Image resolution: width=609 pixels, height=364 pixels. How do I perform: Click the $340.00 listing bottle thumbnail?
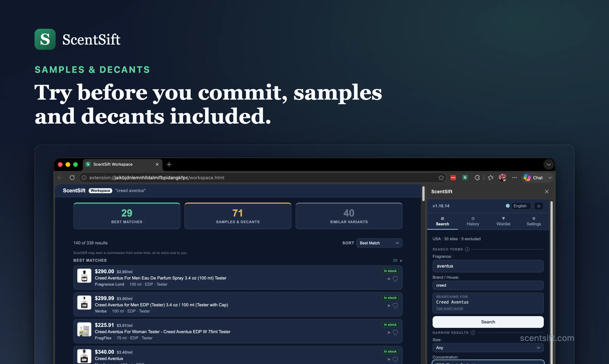[x=84, y=356]
